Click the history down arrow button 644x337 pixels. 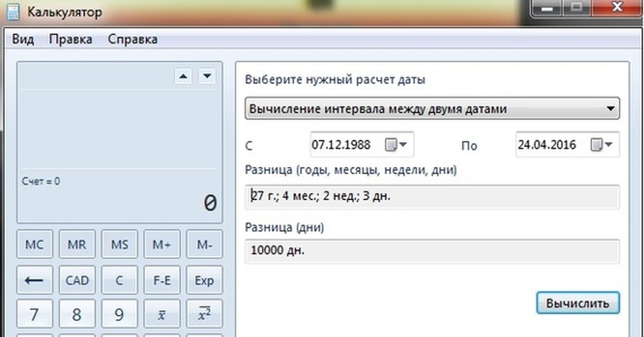(x=207, y=77)
